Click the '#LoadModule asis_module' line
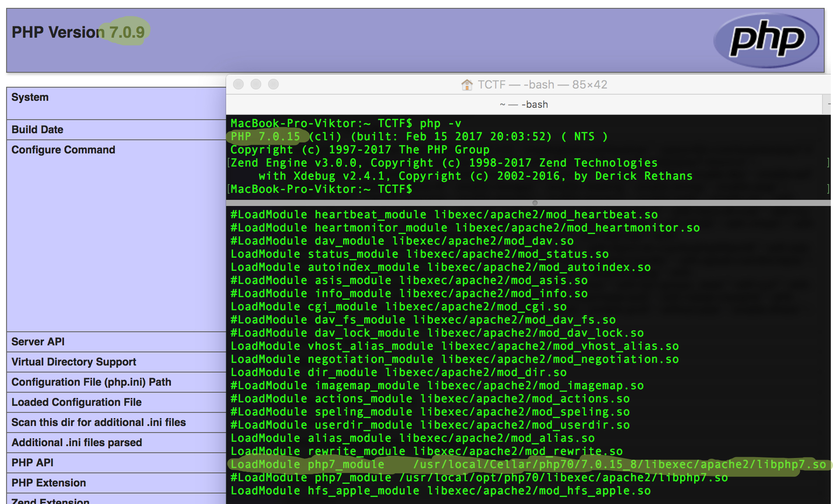The image size is (833, 504). 409,280
